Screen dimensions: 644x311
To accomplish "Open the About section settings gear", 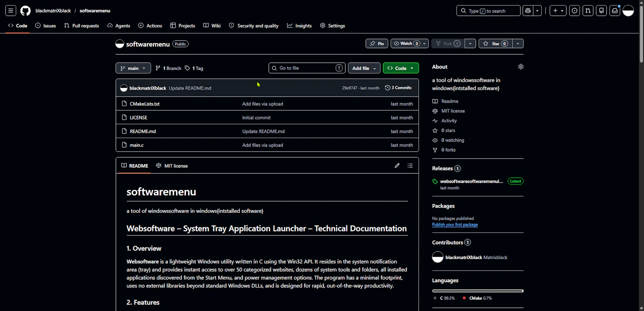I will tap(521, 67).
